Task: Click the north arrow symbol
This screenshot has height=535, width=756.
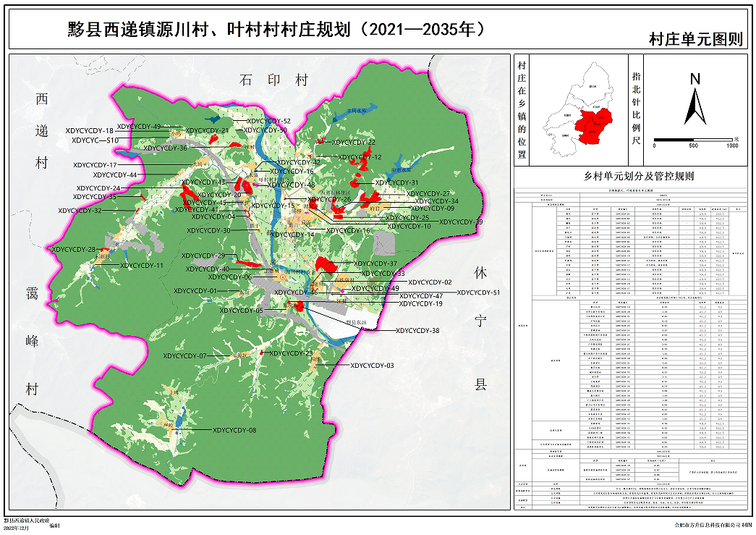Action: [695, 101]
